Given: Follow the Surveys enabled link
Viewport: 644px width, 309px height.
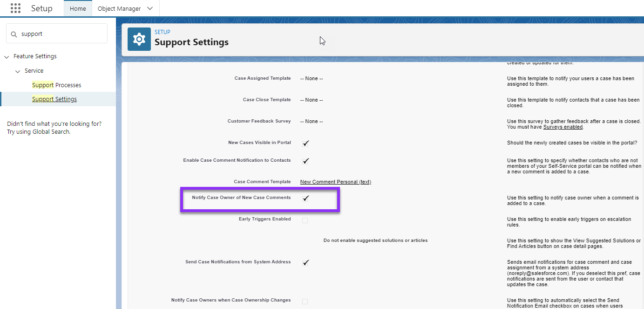Looking at the screenshot, I should click(563, 127).
